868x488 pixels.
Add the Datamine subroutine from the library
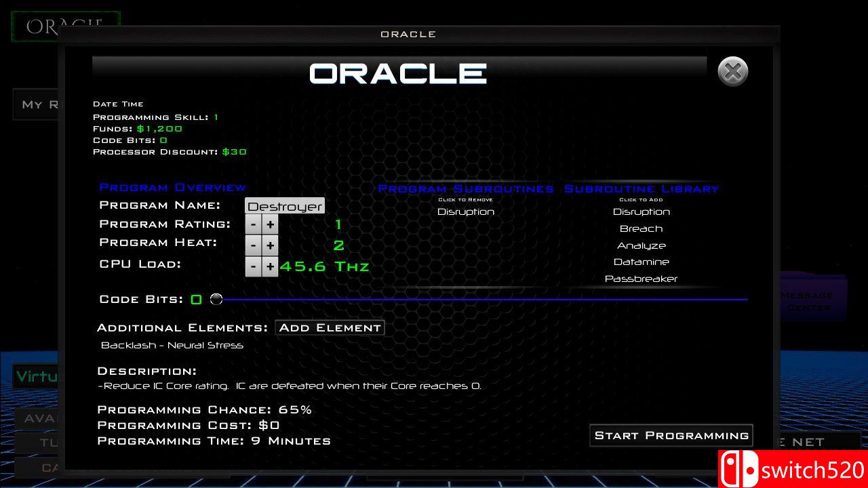tap(641, 262)
